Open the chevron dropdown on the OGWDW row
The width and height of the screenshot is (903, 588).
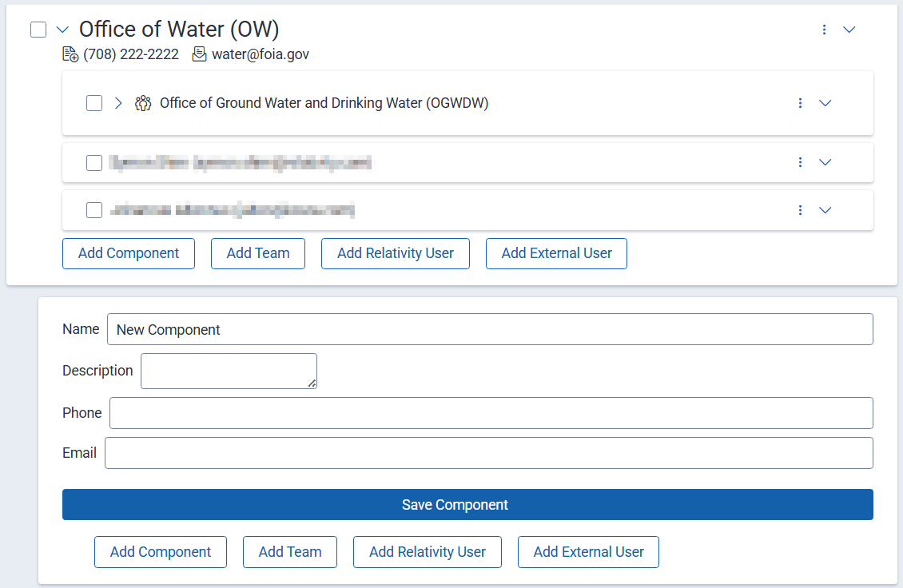tap(825, 103)
